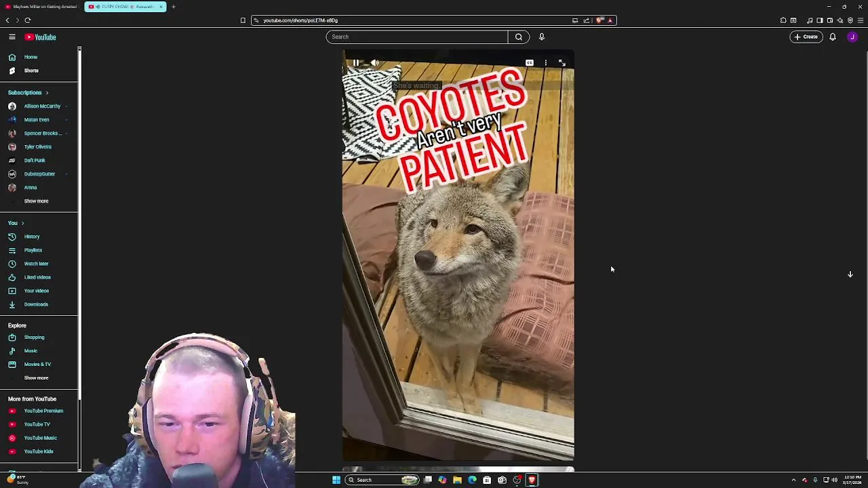Screen dimensions: 868x488
Task: Pause the playing Short
Action: tap(356, 63)
